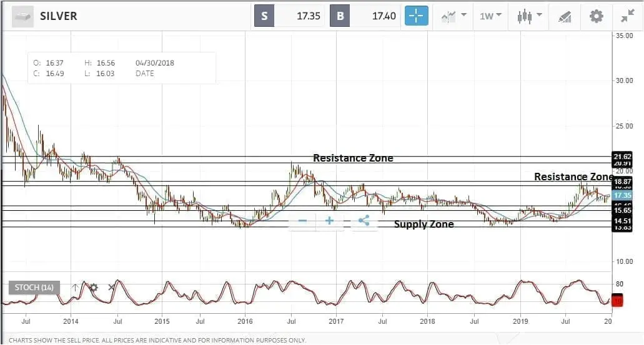This screenshot has width=644, height=345.
Task: Click the date 04/30/2018 in info box
Action: coord(155,63)
